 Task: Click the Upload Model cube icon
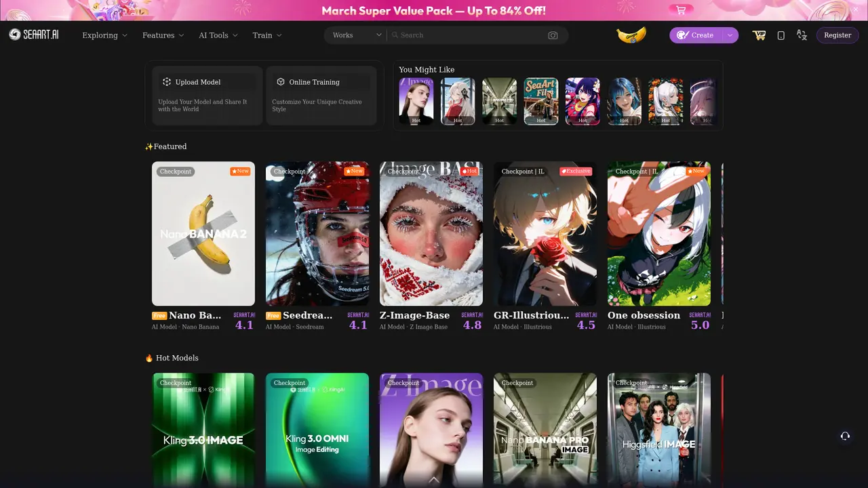tap(167, 82)
